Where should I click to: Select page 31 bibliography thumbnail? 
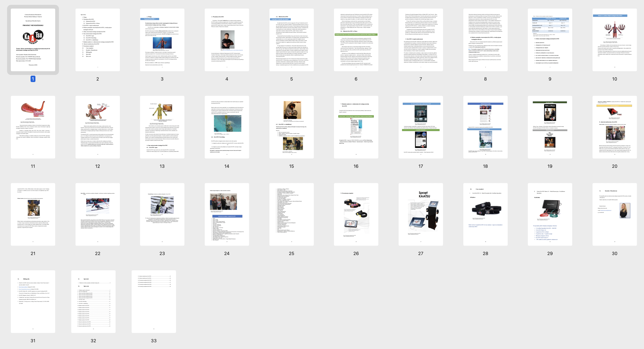tap(33, 301)
